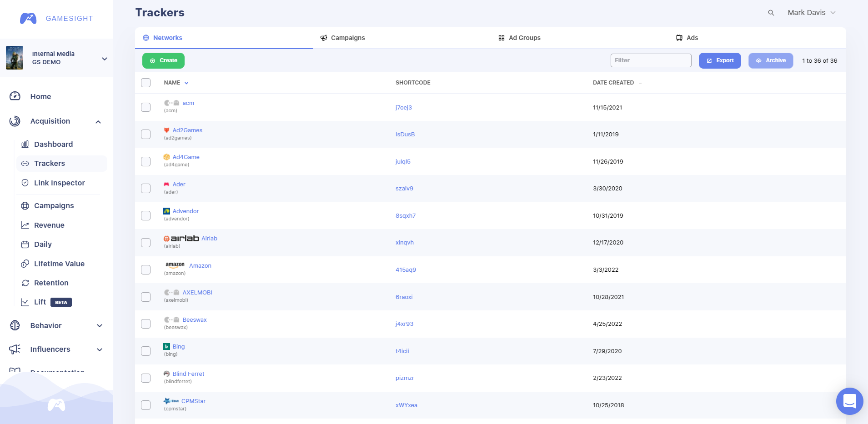Click inside the Filter input field
This screenshot has width=868, height=424.
point(651,60)
